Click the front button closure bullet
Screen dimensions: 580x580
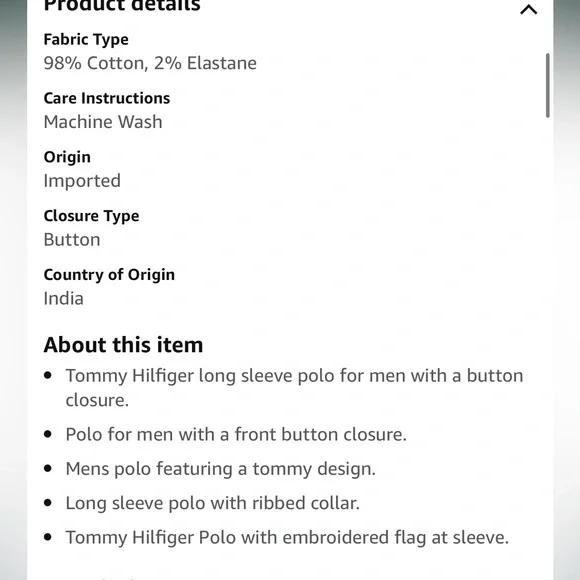coord(236,434)
